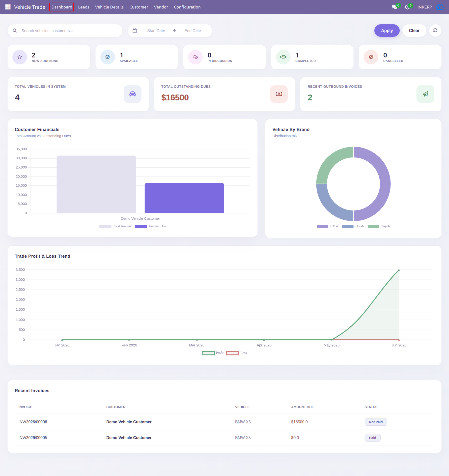Toggle BMW legend swatch
This screenshot has height=476, width=449.
point(322,226)
